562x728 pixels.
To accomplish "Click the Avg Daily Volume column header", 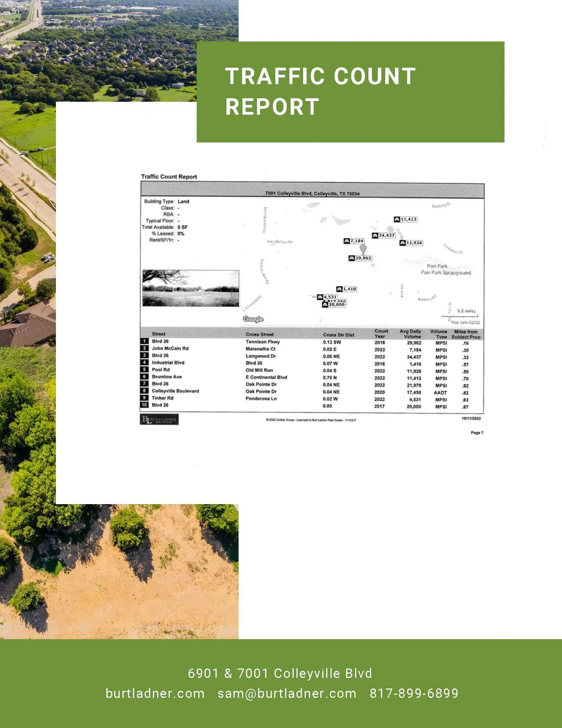I will click(410, 334).
